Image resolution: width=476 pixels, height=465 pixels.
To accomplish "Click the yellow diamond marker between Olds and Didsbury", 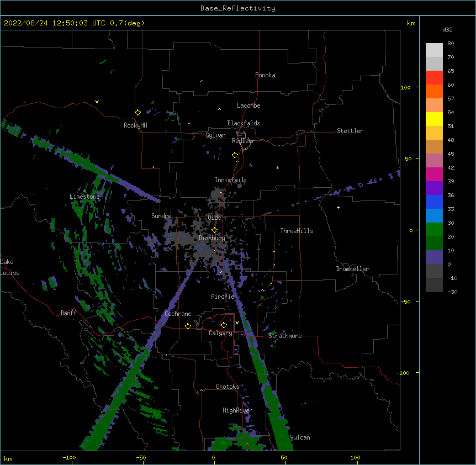I will pyautogui.click(x=215, y=230).
